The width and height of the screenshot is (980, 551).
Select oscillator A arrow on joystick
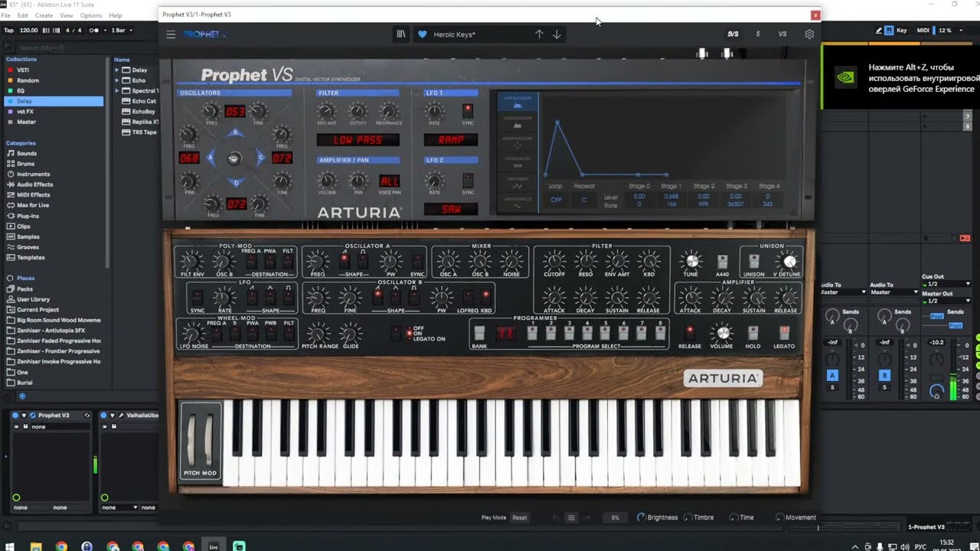coord(211,158)
